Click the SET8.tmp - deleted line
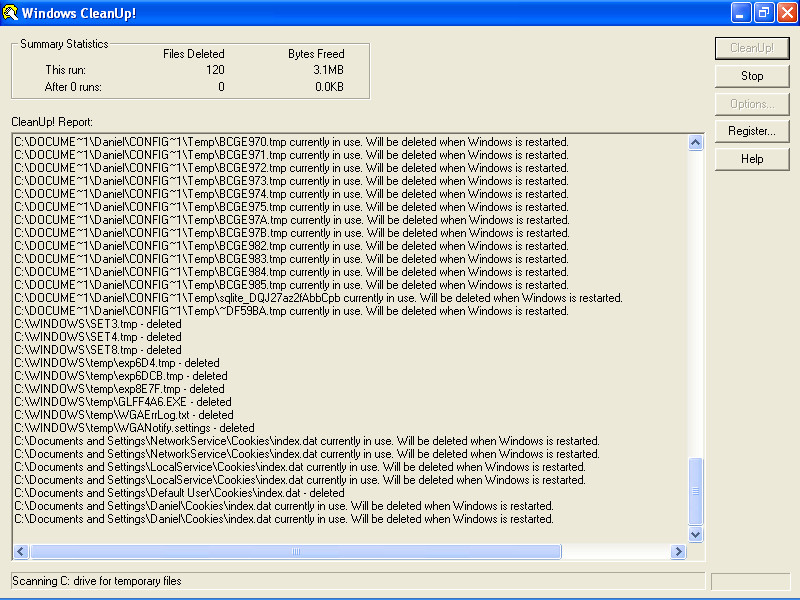This screenshot has width=800, height=600. coord(98,350)
